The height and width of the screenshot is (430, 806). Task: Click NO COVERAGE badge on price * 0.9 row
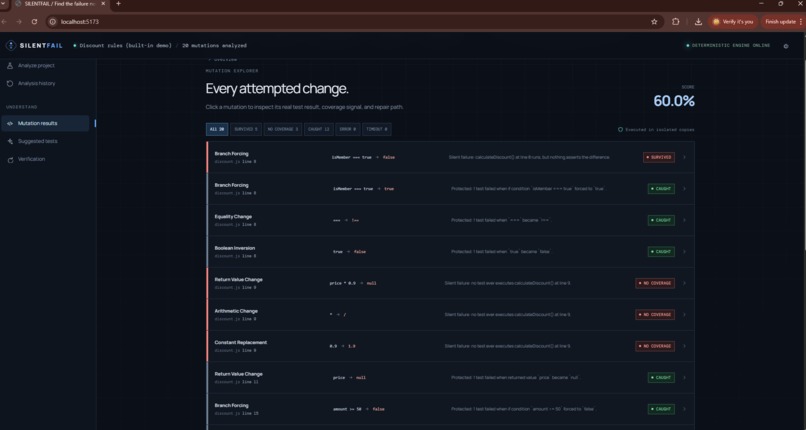click(x=655, y=283)
